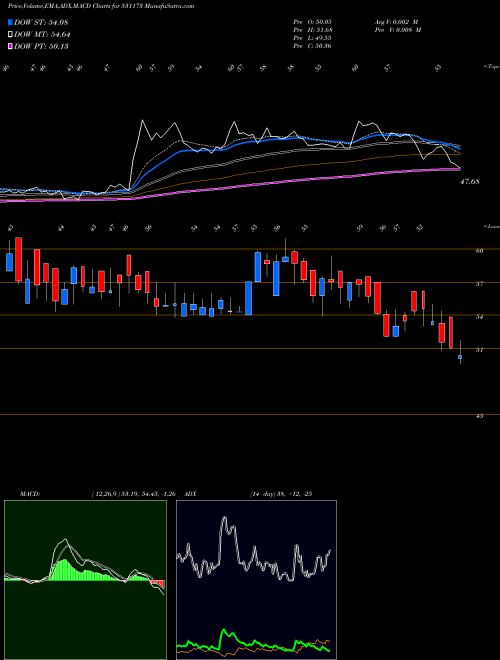Viewport: 500px width, 660px height.
Task: Click the 'Pre C: 50.36' close value
Action: 313,46
